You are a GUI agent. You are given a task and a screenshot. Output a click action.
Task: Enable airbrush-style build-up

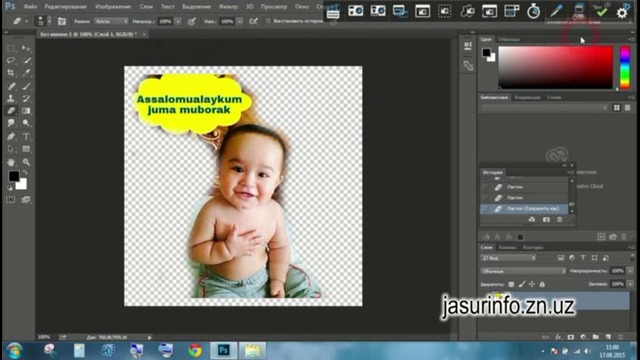tap(253, 21)
